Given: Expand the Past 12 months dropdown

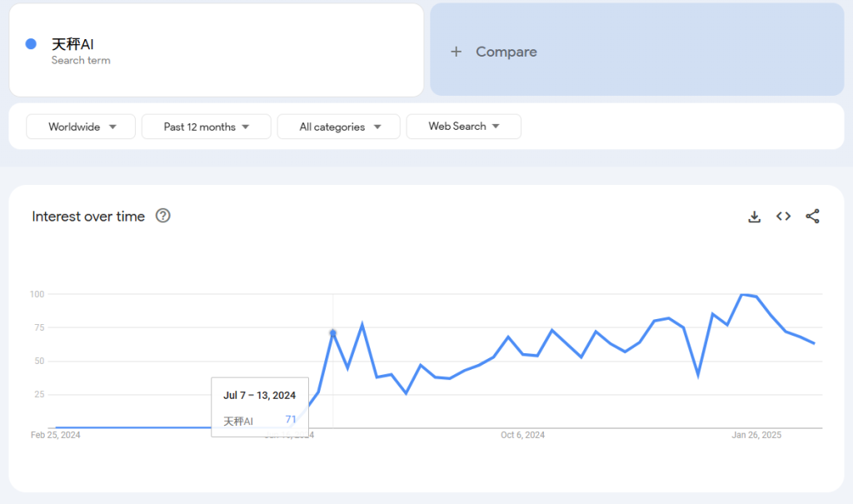Looking at the screenshot, I should click(206, 127).
